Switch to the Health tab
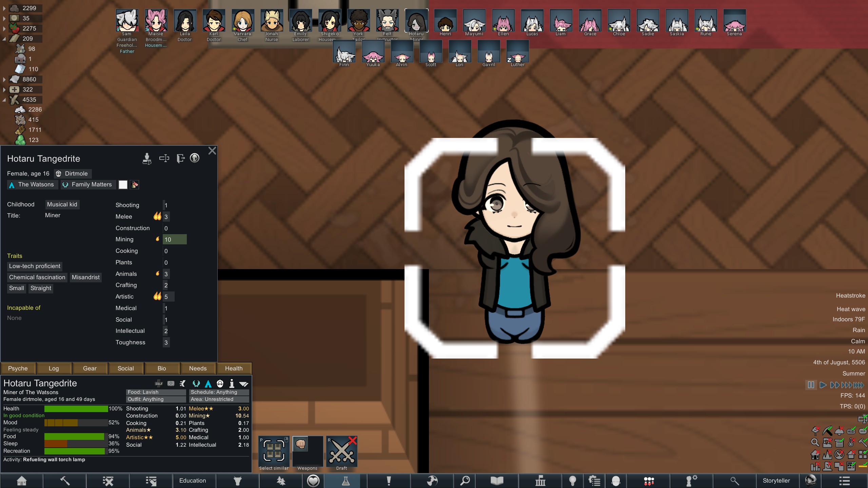This screenshot has height=488, width=868. pyautogui.click(x=234, y=368)
